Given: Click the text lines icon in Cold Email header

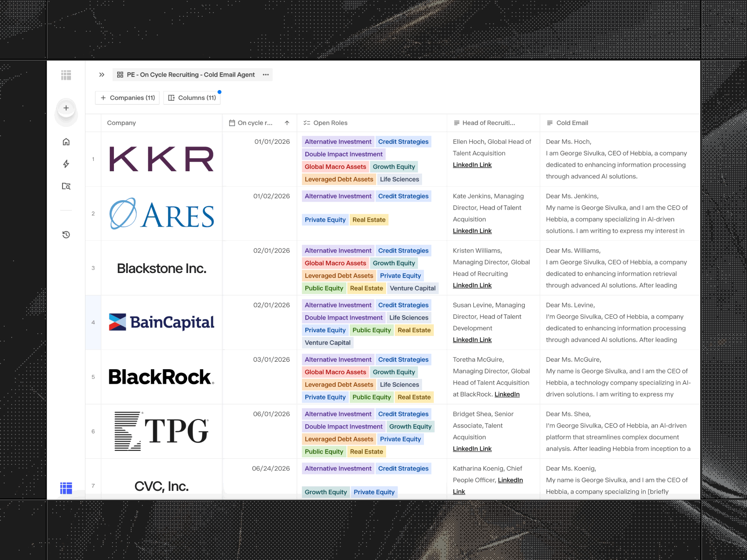Looking at the screenshot, I should (x=550, y=123).
